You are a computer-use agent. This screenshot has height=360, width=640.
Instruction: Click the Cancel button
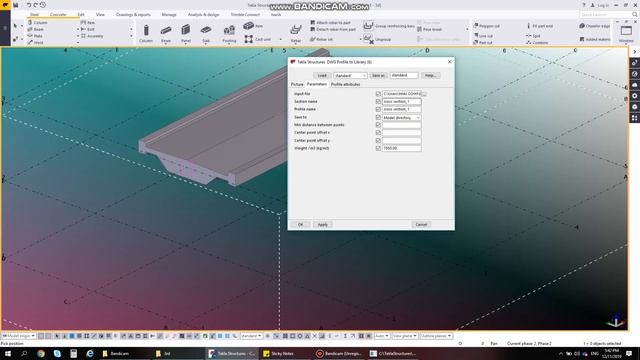click(421, 224)
